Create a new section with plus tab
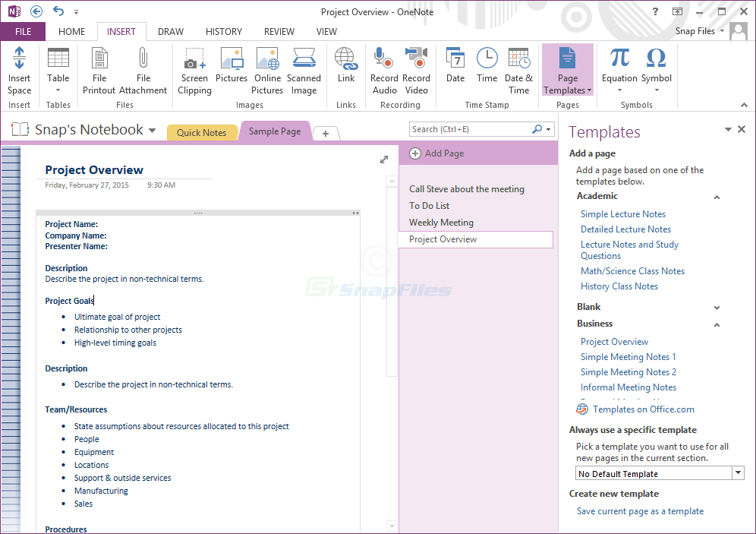 tap(326, 134)
